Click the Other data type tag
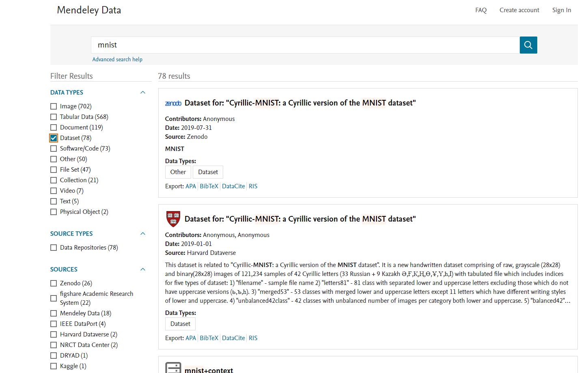This screenshot has height=373, width=588. pyautogui.click(x=178, y=172)
